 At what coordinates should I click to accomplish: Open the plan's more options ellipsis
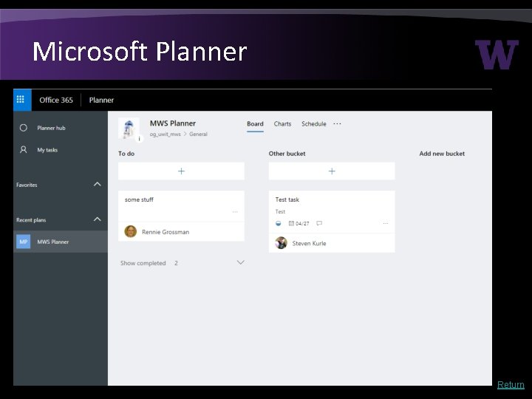(337, 124)
